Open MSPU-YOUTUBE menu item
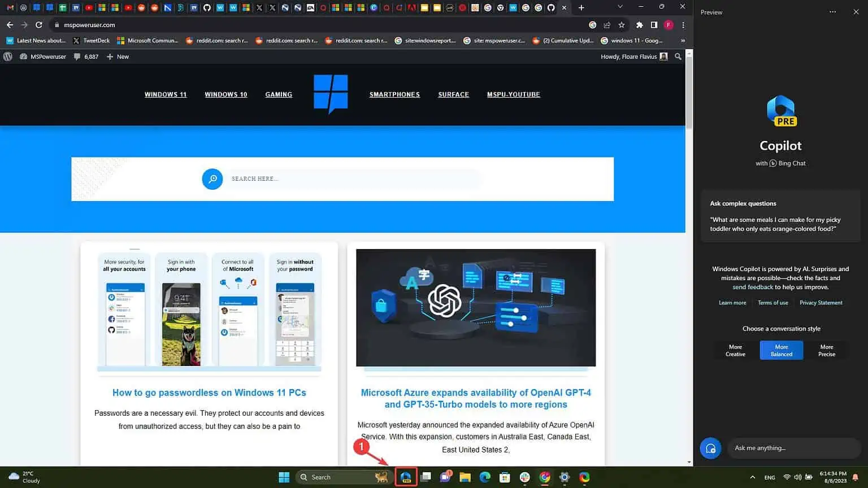Viewport: 868px width, 488px height. click(x=514, y=94)
